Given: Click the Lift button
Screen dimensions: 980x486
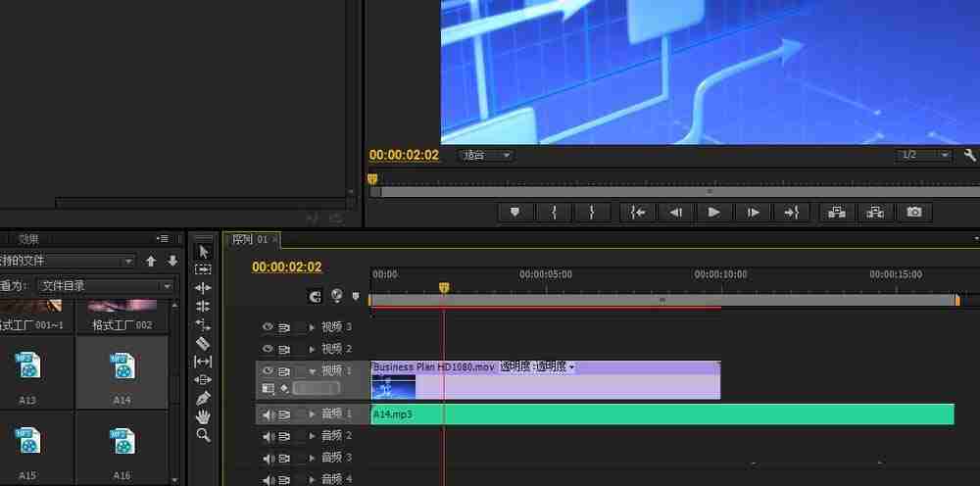Looking at the screenshot, I should [x=837, y=213].
